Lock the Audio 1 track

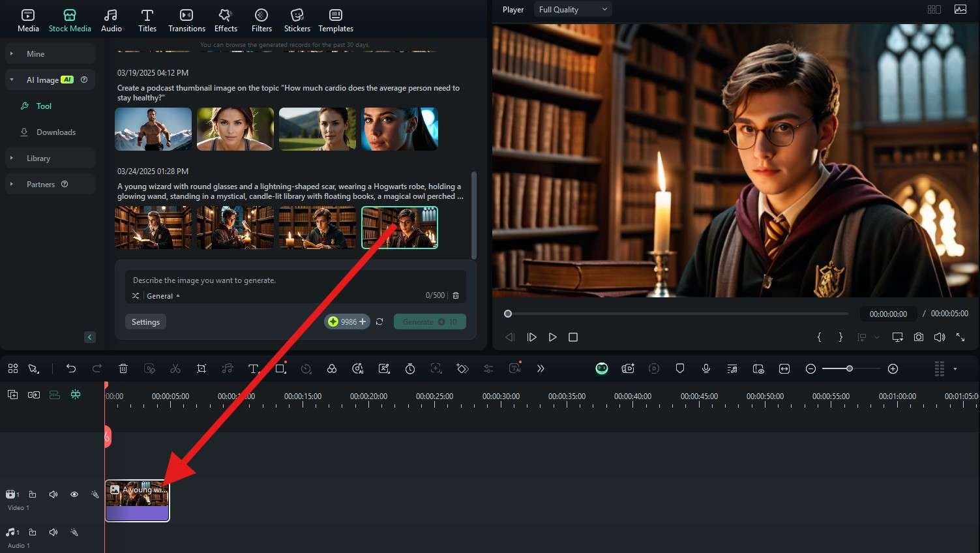click(x=33, y=533)
